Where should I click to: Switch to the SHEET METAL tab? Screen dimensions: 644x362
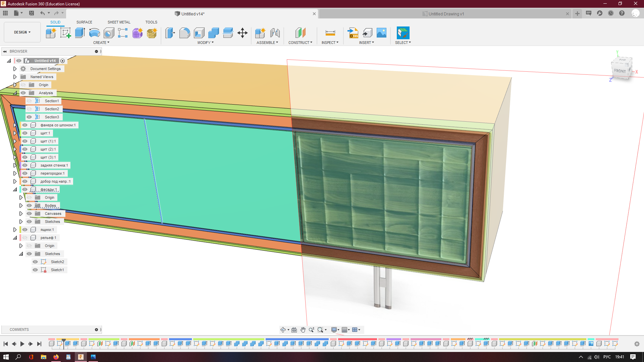pos(119,22)
